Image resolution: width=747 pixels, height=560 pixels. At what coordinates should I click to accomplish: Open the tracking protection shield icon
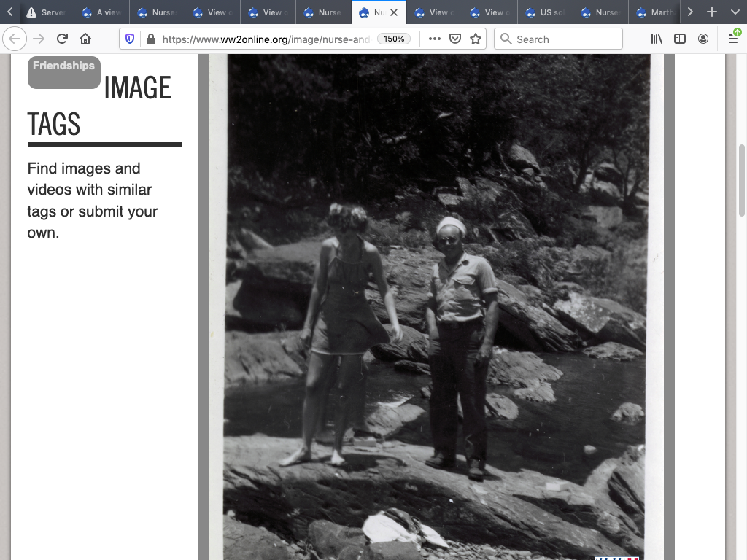pos(130,39)
